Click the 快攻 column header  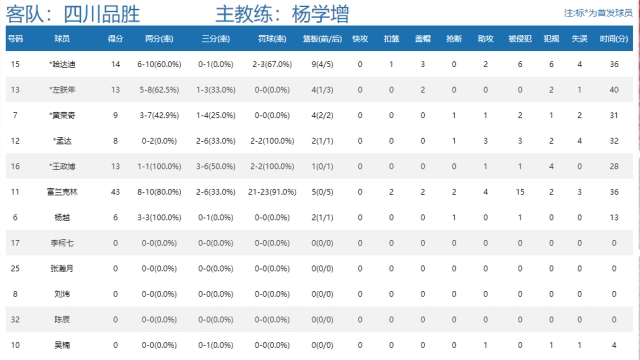point(360,39)
